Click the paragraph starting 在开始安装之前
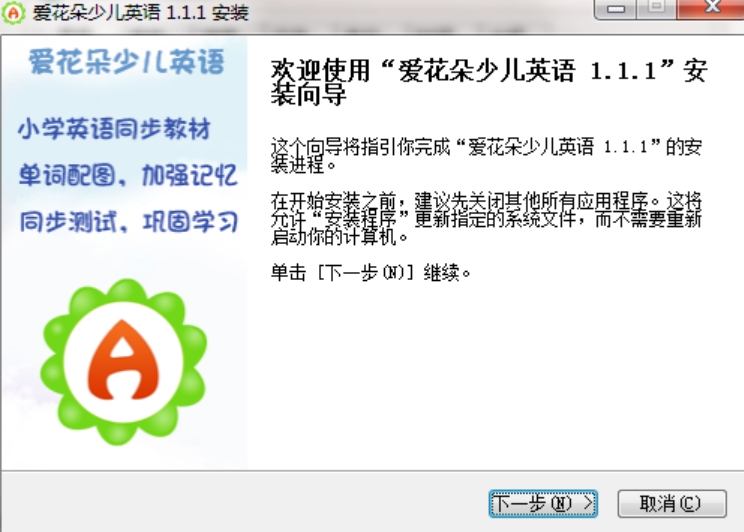This screenshot has width=744, height=532. tap(486, 219)
